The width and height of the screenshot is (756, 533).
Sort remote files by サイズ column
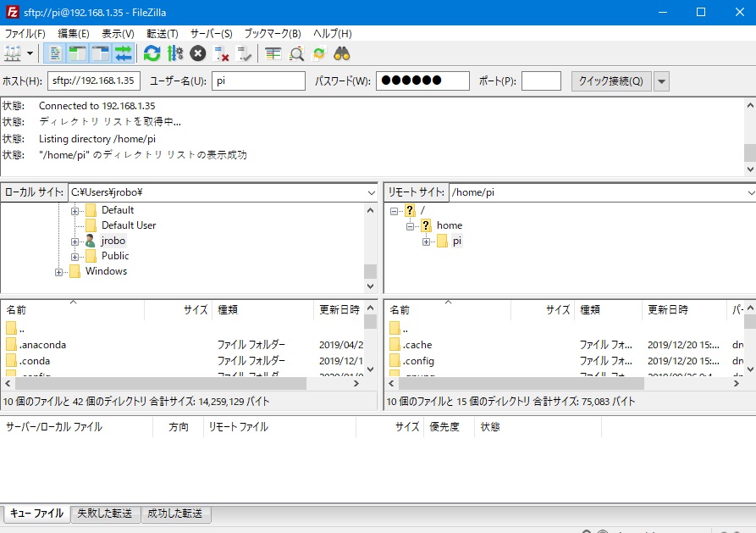pos(542,309)
